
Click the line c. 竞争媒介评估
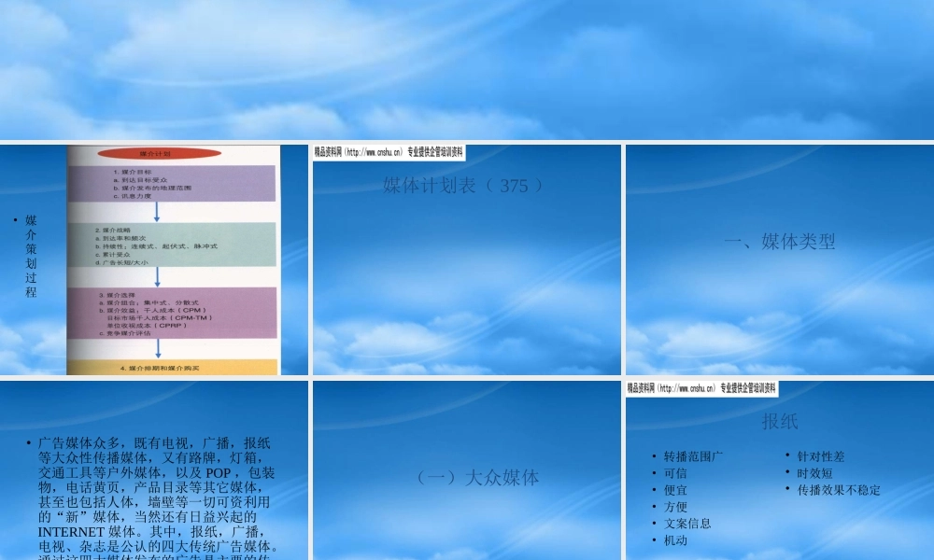(x=124, y=333)
